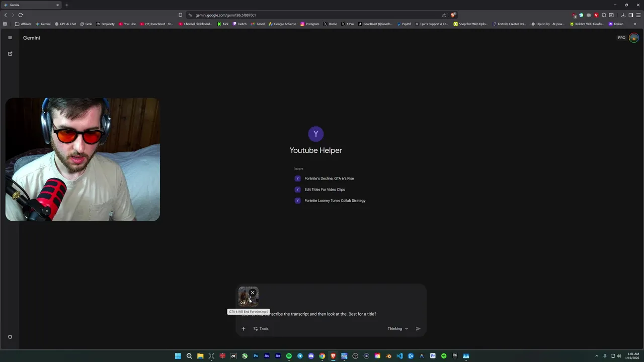The image size is (644, 362).
Task: Open the Google account avatar menu
Action: [x=634, y=38]
